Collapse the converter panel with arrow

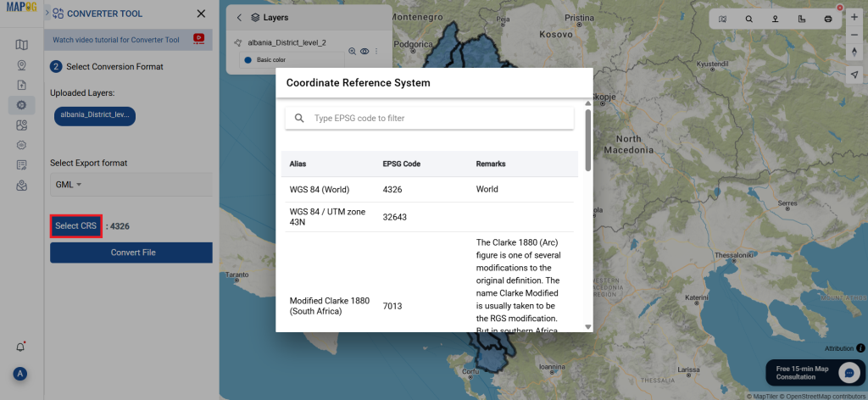[47, 12]
